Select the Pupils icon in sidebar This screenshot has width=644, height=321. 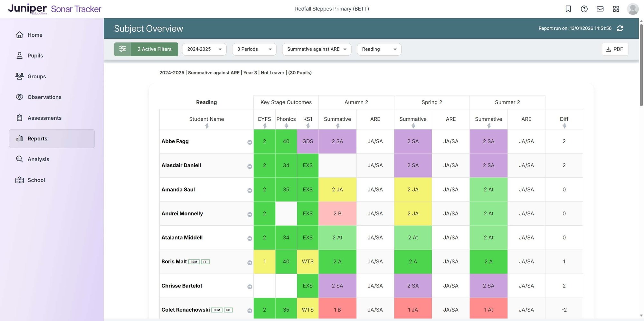tap(19, 55)
